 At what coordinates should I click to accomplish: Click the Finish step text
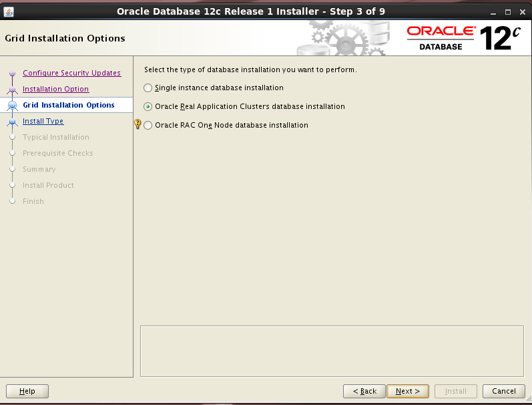(33, 201)
